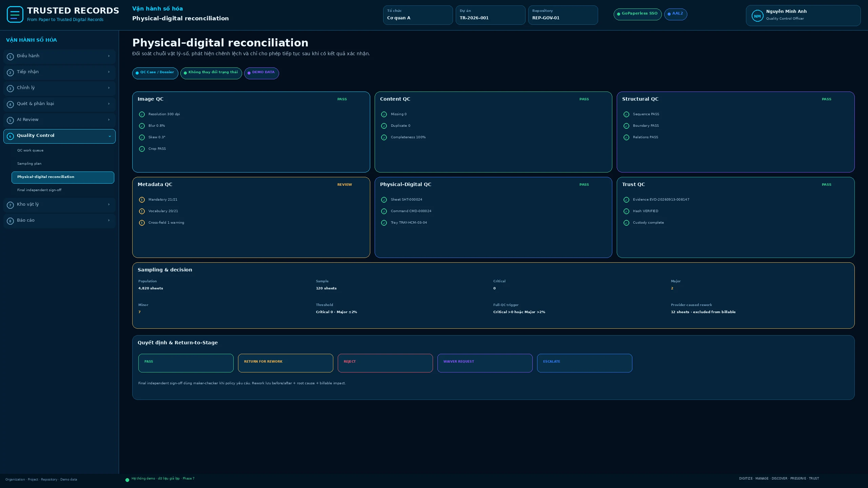The height and width of the screenshot is (488, 868).
Task: Click the RETURN FOR REWORK button
Action: [285, 363]
